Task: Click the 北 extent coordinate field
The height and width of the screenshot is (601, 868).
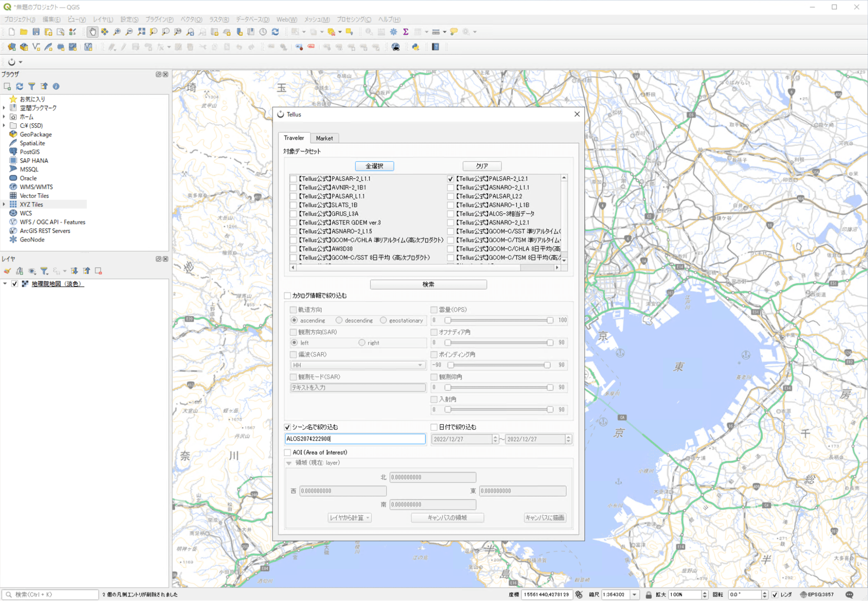Action: point(433,477)
